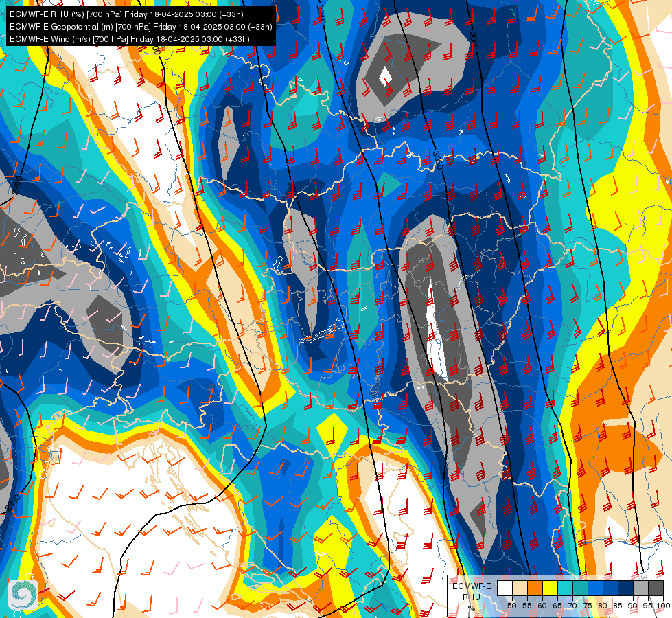Image resolution: width=672 pixels, height=618 pixels.
Task: Click the white legend swatch below 50%
Action: pyautogui.click(x=505, y=588)
